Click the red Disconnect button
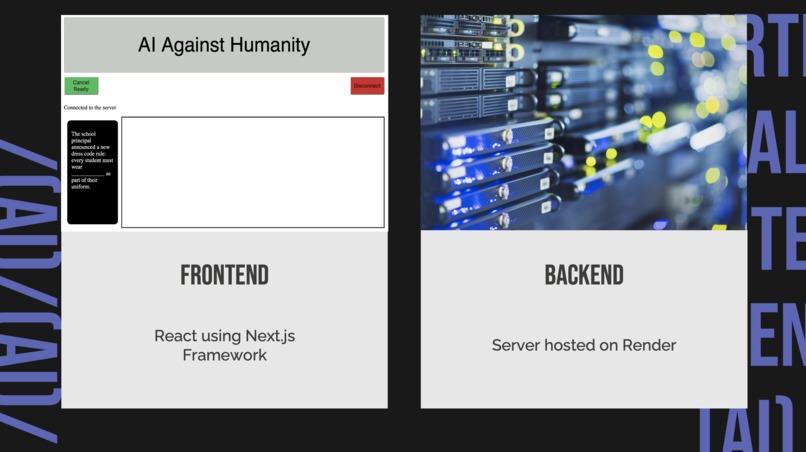 click(367, 86)
